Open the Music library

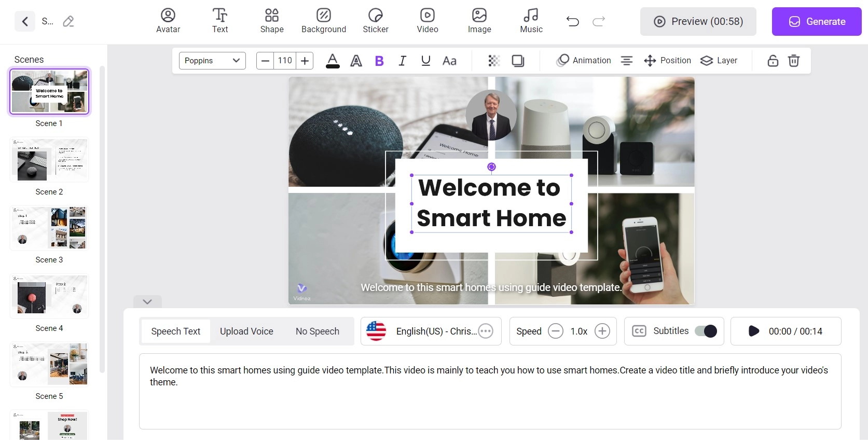click(x=531, y=21)
